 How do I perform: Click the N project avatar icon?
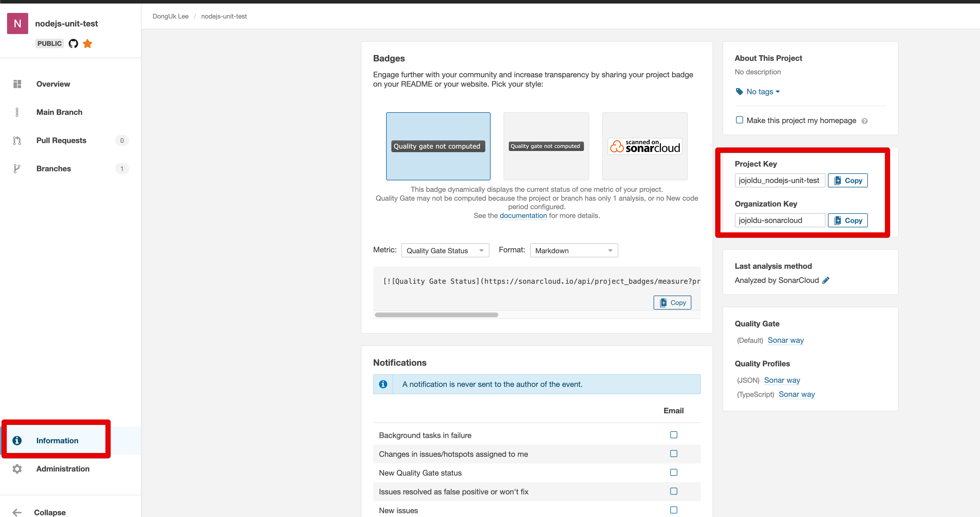18,23
